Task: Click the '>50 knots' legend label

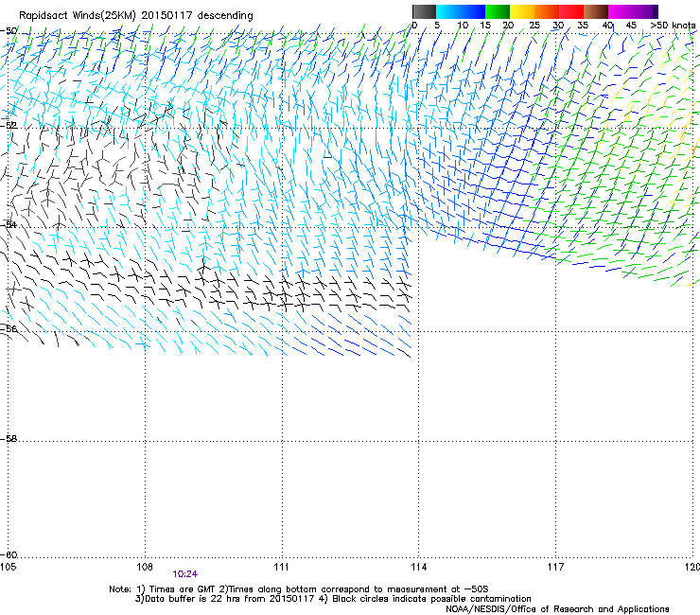Action: coord(673,26)
